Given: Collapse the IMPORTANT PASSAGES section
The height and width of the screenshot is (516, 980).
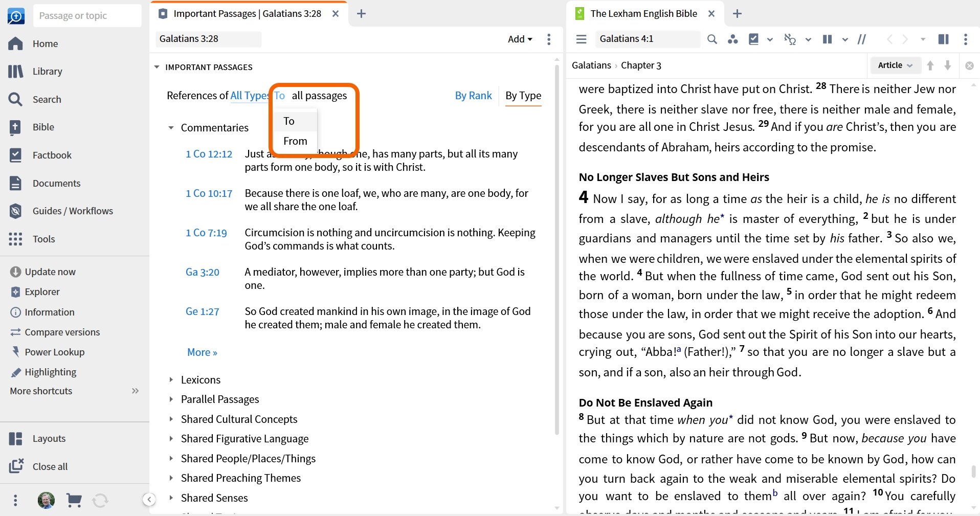Looking at the screenshot, I should (157, 67).
